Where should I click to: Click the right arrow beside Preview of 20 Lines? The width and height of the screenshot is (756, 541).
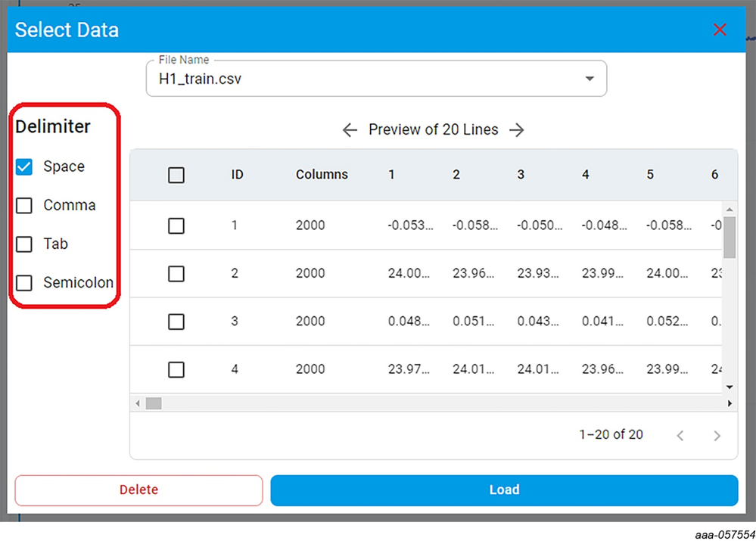[517, 130]
